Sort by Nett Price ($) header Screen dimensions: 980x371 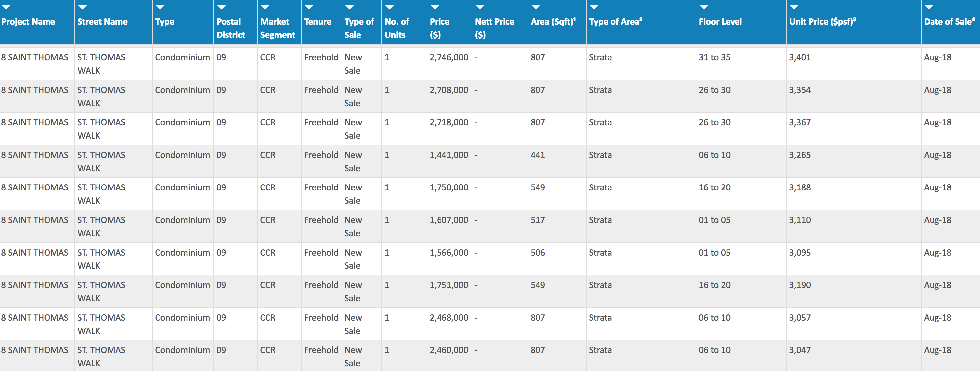coord(494,28)
